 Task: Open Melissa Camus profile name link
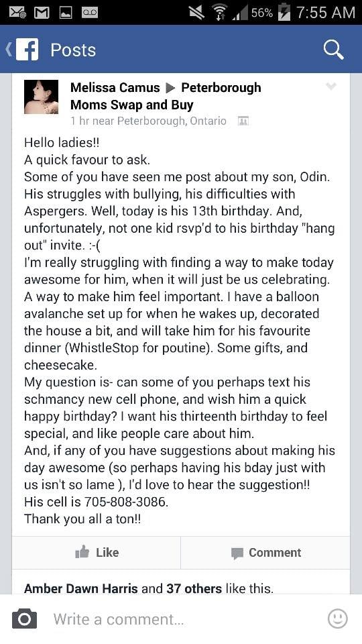[115, 87]
